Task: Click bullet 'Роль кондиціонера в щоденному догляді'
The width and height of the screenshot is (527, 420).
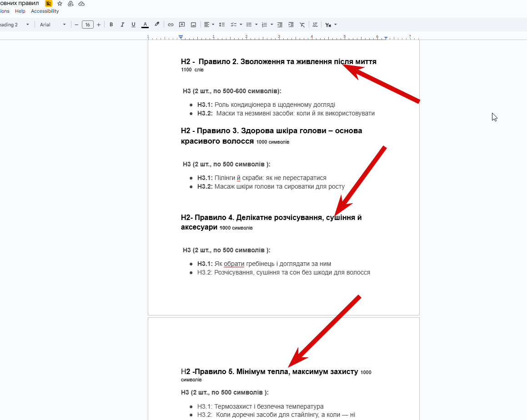Action: (x=275, y=105)
